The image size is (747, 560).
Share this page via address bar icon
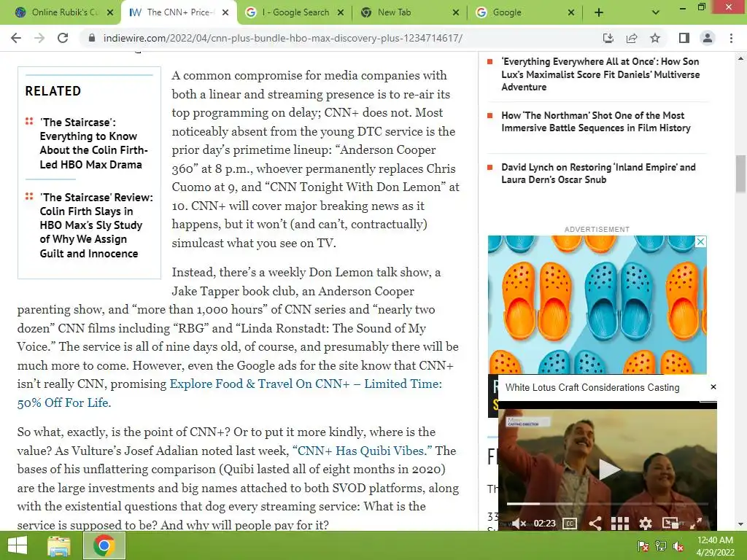click(x=632, y=38)
